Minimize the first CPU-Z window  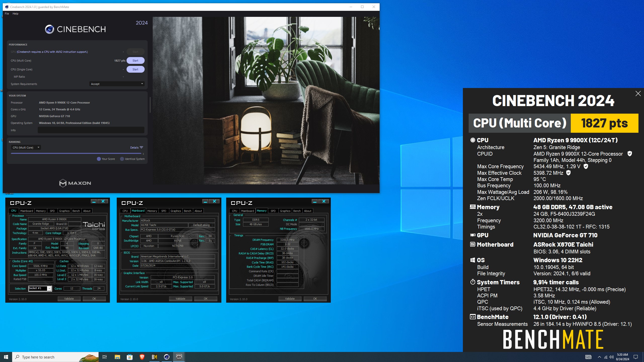click(94, 201)
